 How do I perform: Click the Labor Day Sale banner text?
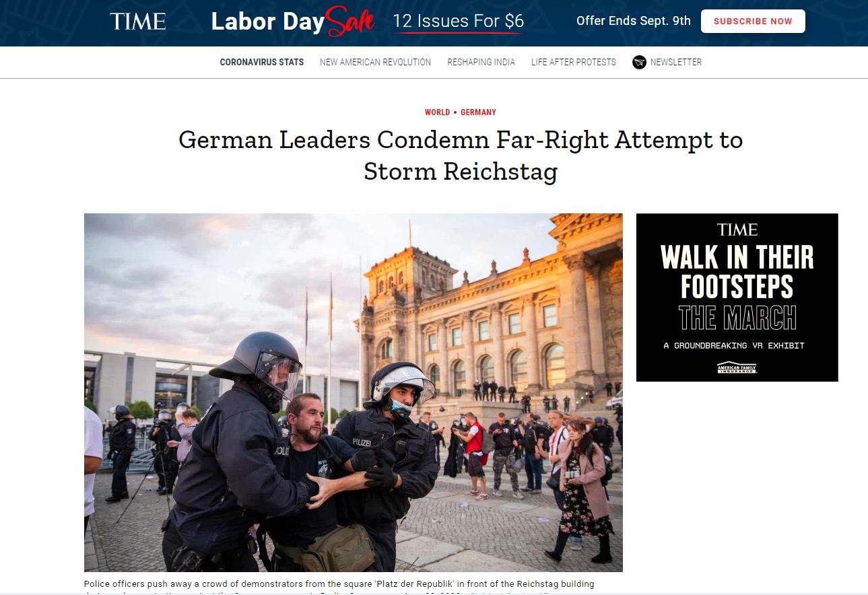tap(292, 22)
